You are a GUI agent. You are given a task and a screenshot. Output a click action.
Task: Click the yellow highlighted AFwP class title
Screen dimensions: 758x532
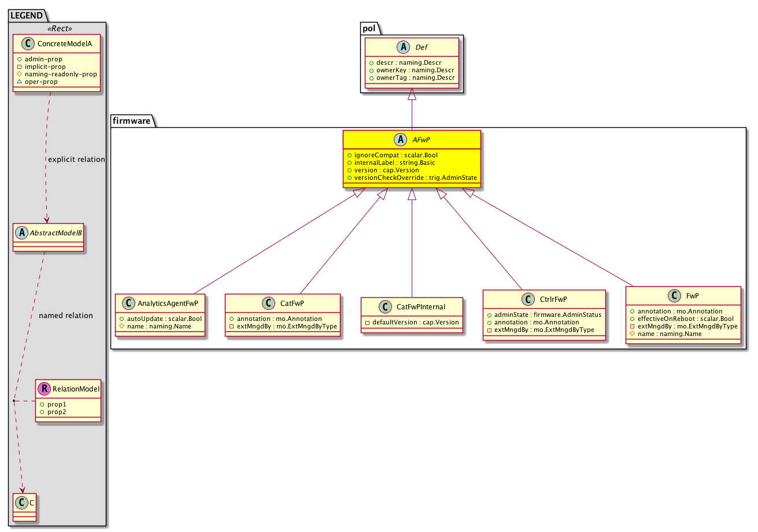412,140
